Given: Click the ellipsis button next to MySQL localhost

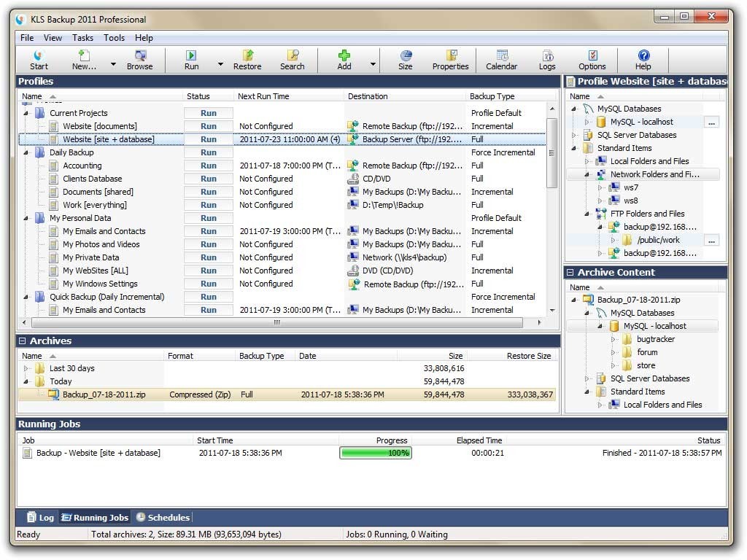Looking at the screenshot, I should (711, 122).
